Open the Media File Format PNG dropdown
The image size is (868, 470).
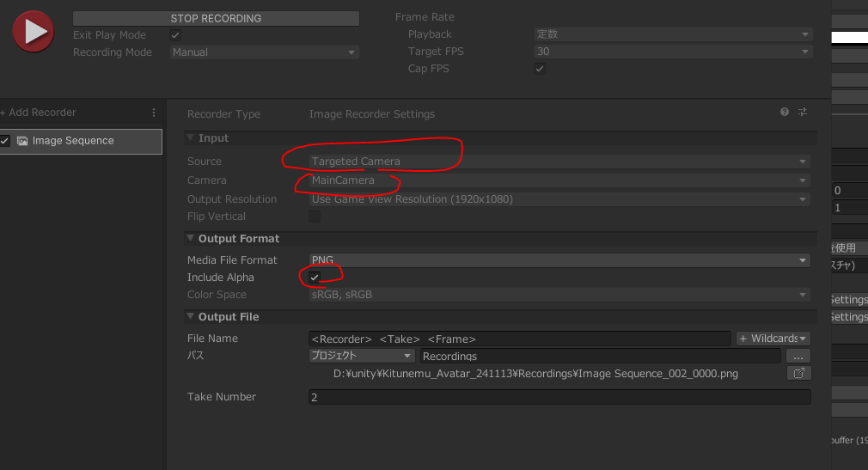(559, 260)
